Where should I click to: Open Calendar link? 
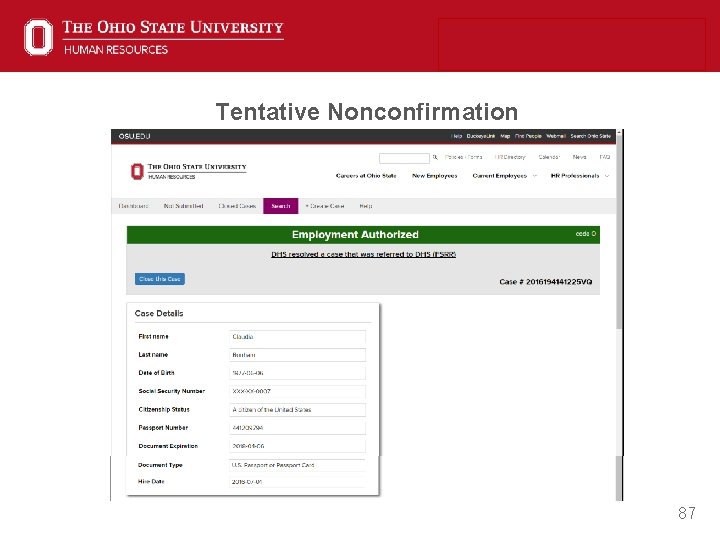point(549,157)
